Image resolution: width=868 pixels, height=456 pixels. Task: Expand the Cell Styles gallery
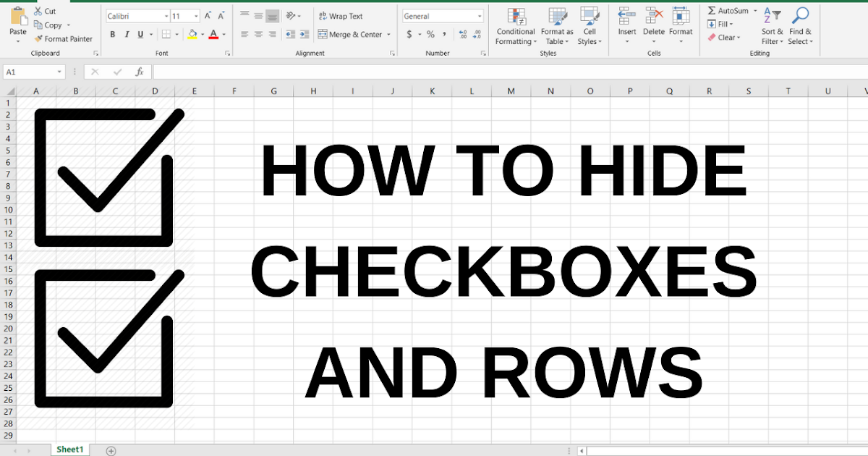tap(590, 27)
